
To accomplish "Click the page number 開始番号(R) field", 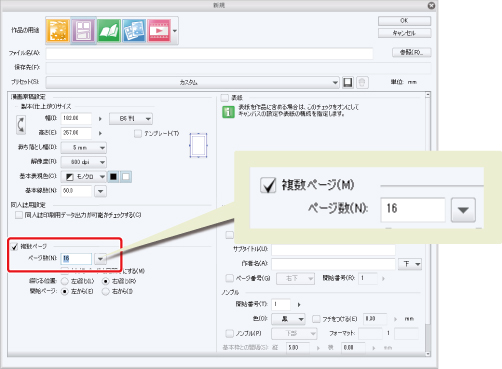I will tap(368, 278).
